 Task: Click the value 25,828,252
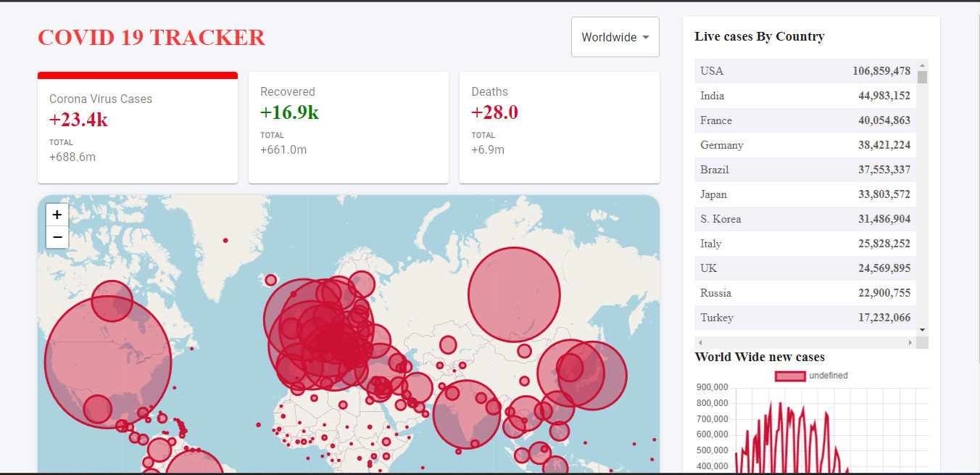(884, 244)
